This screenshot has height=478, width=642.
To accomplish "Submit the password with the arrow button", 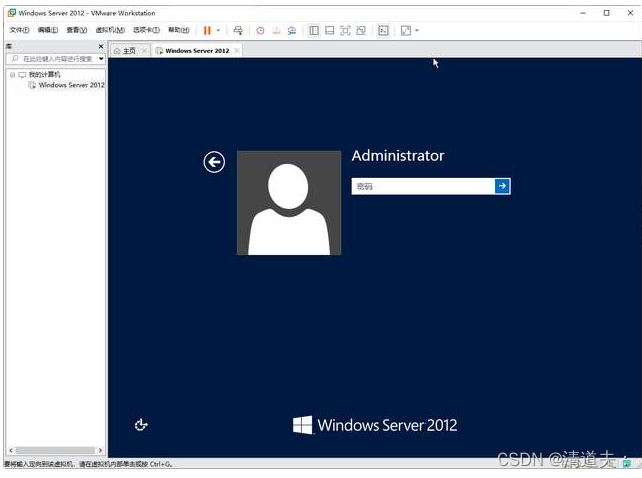I will click(x=502, y=186).
